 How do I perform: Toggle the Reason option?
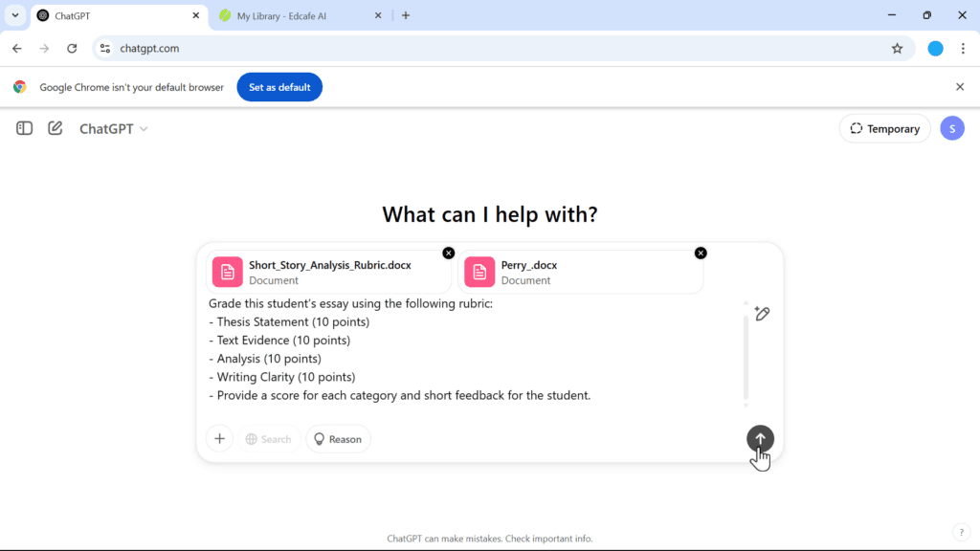coord(338,439)
